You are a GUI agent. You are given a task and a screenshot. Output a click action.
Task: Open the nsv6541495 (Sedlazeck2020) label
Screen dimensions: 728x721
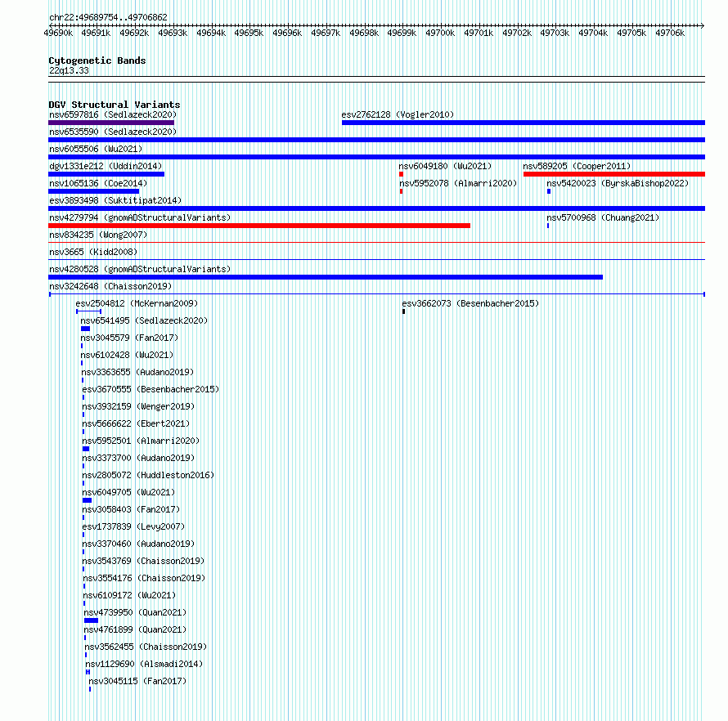click(x=144, y=320)
